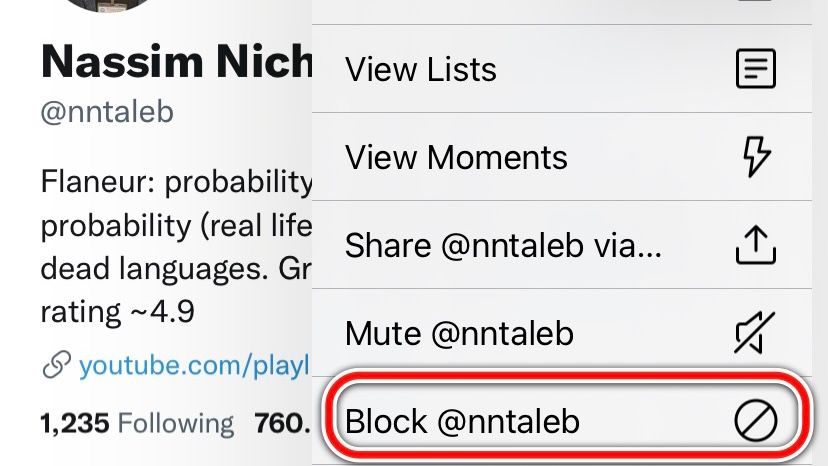Tap the rating ~4.9 bio line
Image resolution: width=828 pixels, height=466 pixels.
[x=117, y=313]
